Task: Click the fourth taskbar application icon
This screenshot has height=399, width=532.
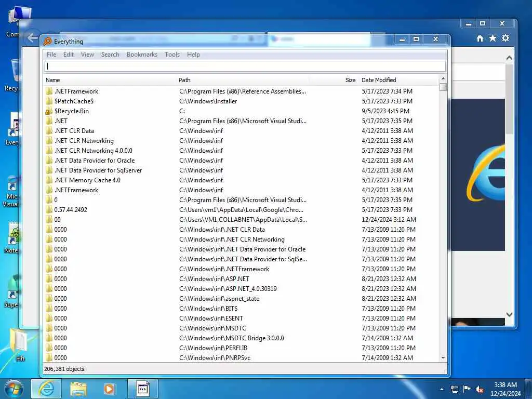Action: click(x=143, y=389)
